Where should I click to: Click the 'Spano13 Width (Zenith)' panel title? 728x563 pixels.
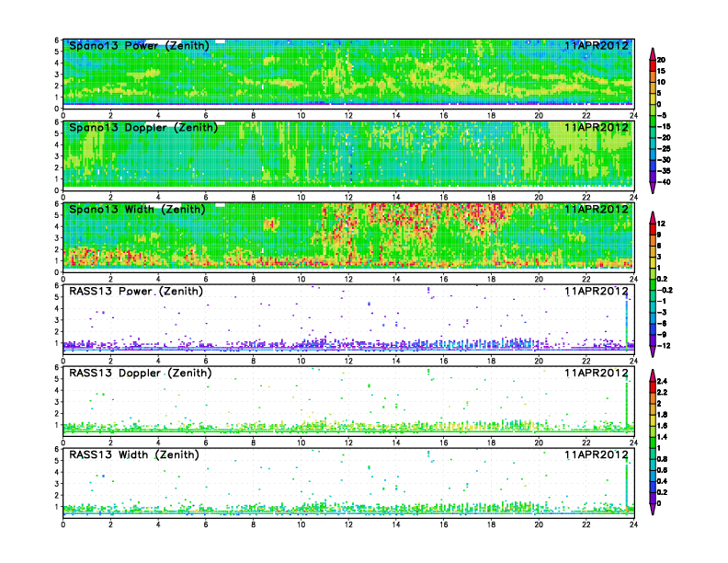point(138,209)
